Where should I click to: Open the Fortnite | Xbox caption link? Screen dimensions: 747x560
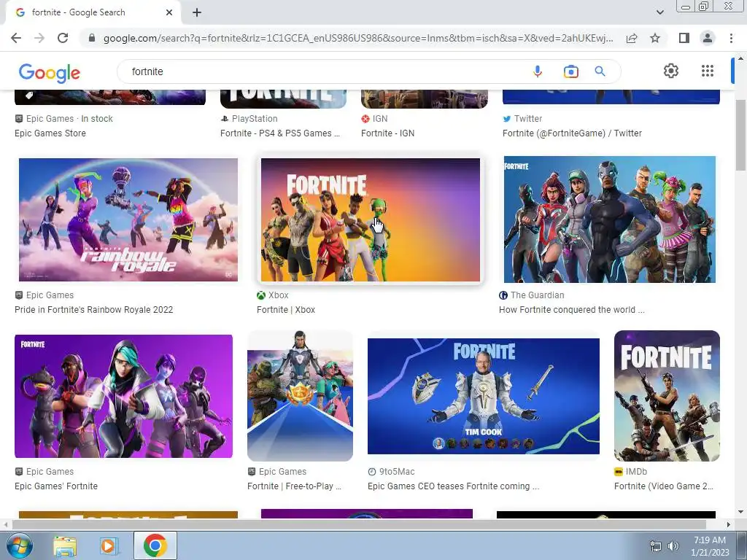coord(286,309)
